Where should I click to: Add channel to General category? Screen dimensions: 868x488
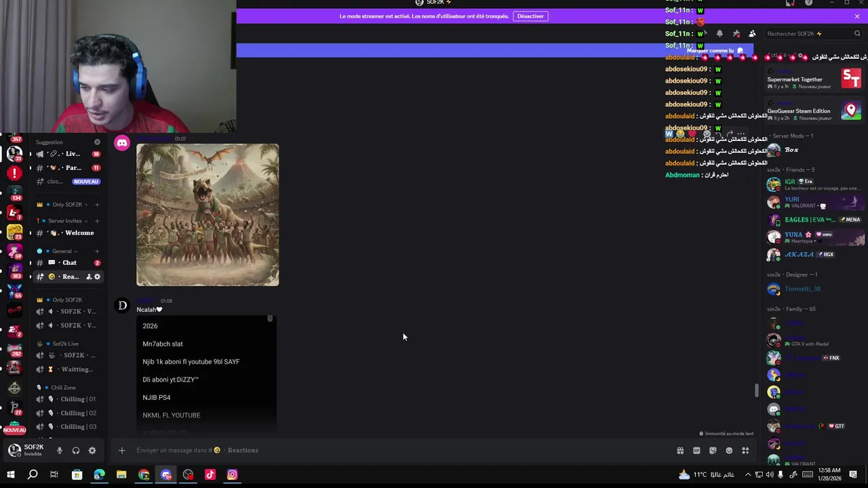pos(97,251)
